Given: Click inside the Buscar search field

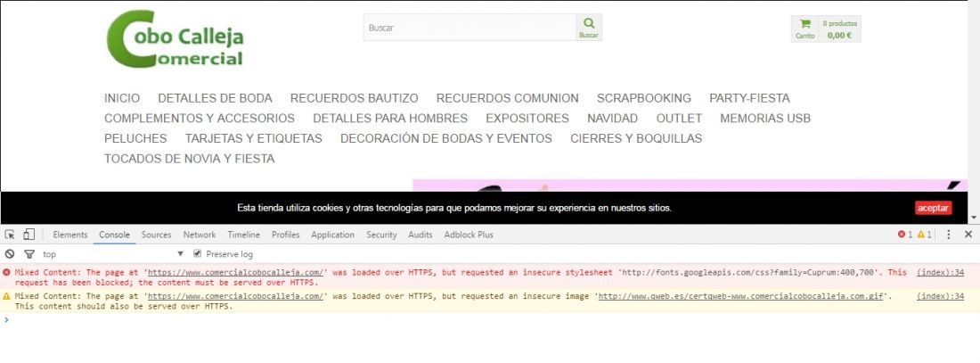Looking at the screenshot, I should 470,28.
